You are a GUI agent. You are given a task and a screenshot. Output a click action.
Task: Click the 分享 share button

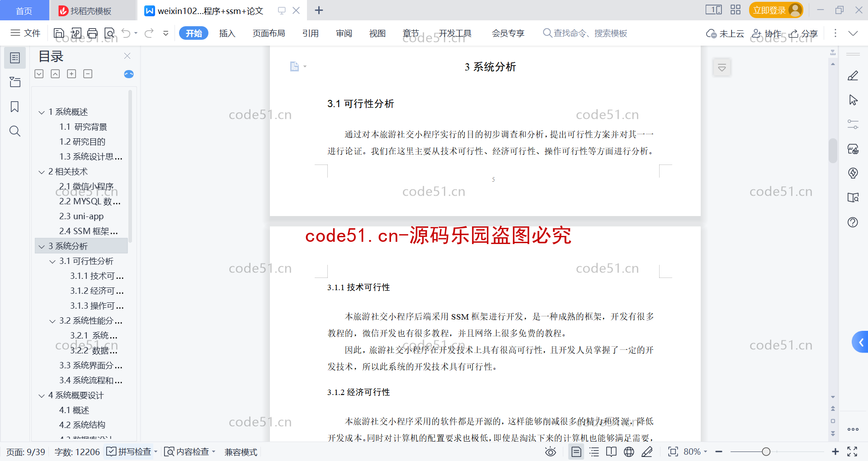tap(803, 33)
